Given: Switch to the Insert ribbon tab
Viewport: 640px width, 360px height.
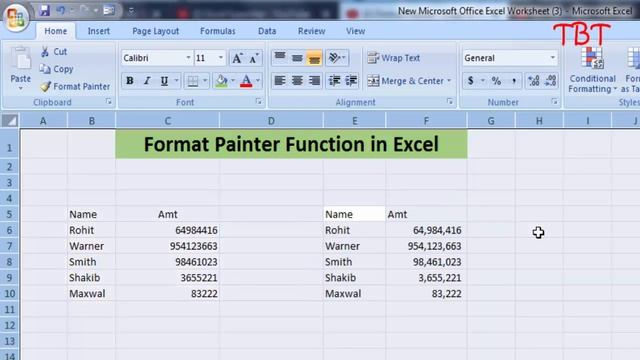Looking at the screenshot, I should (x=99, y=31).
